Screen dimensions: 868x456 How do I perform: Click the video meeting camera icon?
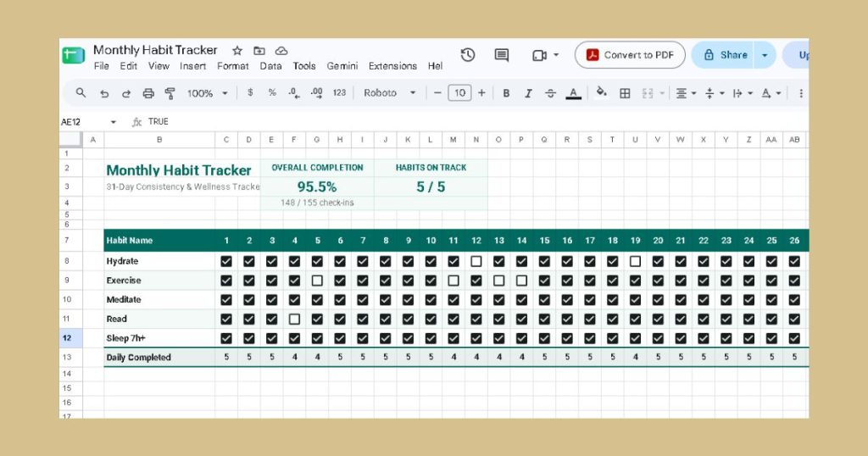point(539,55)
